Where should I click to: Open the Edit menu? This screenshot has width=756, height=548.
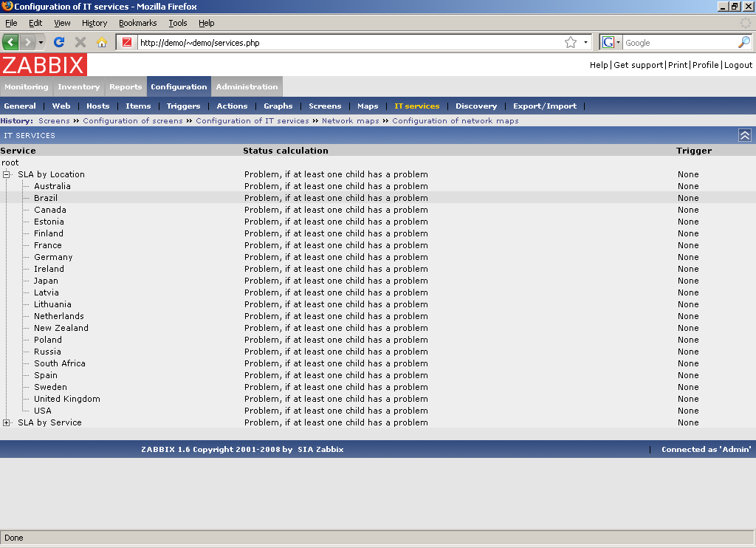(35, 23)
